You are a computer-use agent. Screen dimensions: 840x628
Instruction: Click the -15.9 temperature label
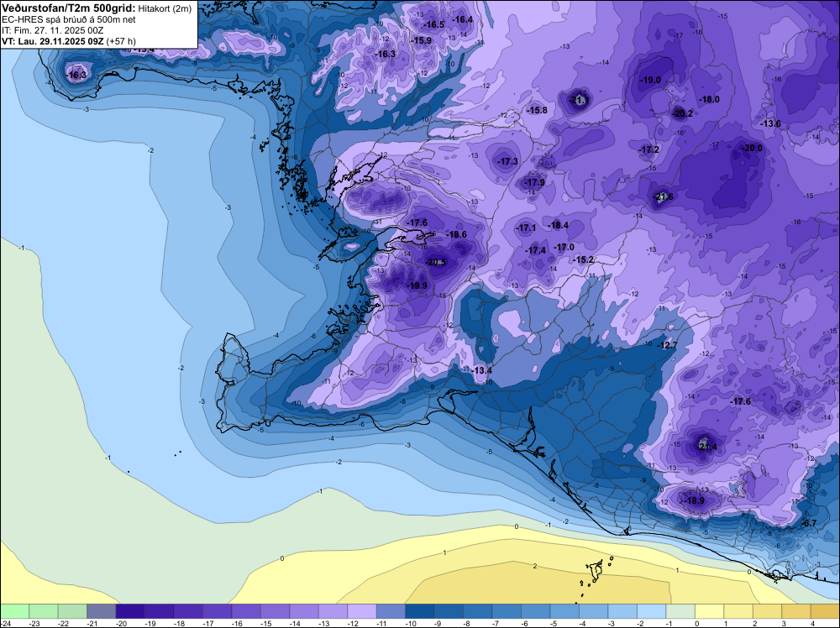click(422, 40)
